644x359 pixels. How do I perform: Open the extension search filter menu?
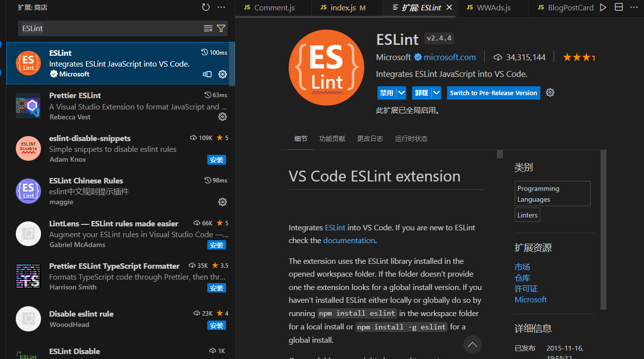click(221, 29)
